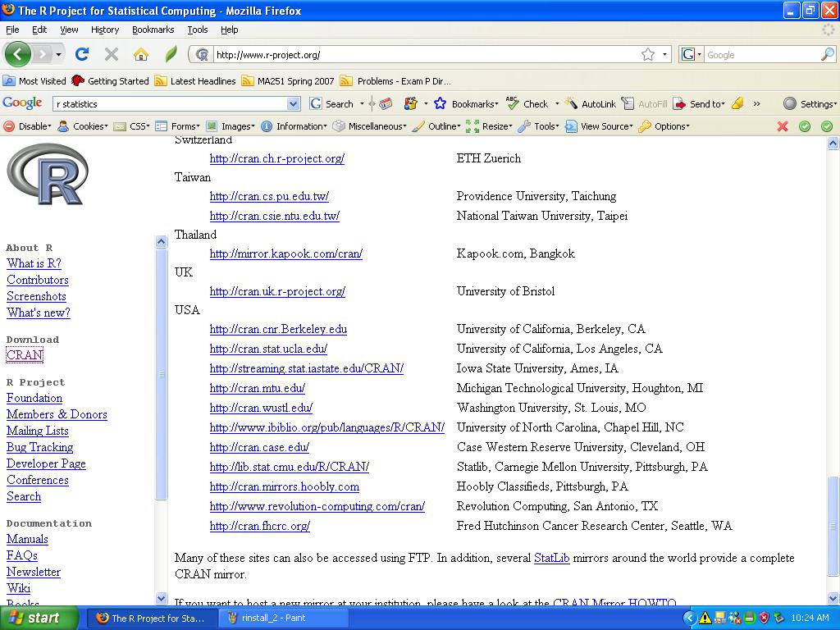Open the Tools menu in menu bar

click(x=198, y=30)
